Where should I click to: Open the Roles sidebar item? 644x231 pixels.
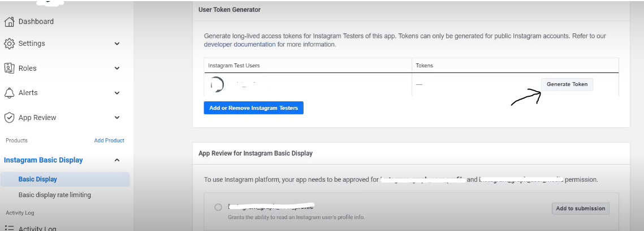pyautogui.click(x=28, y=69)
